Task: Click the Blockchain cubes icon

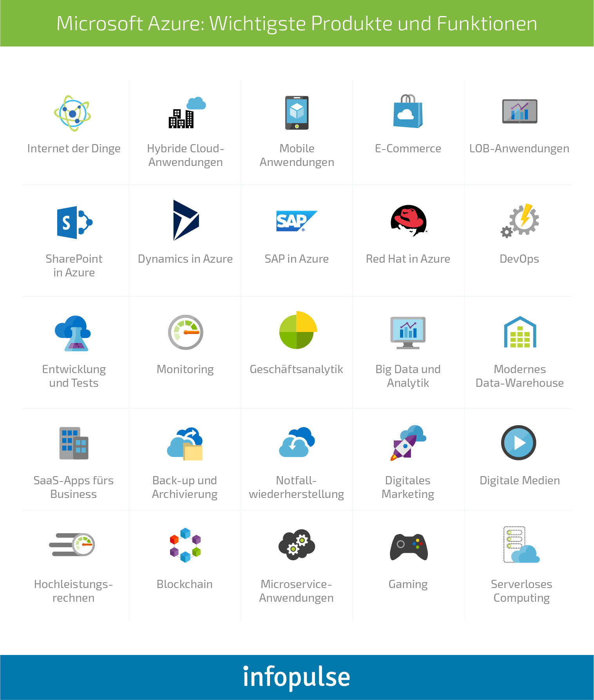Action: click(x=185, y=545)
